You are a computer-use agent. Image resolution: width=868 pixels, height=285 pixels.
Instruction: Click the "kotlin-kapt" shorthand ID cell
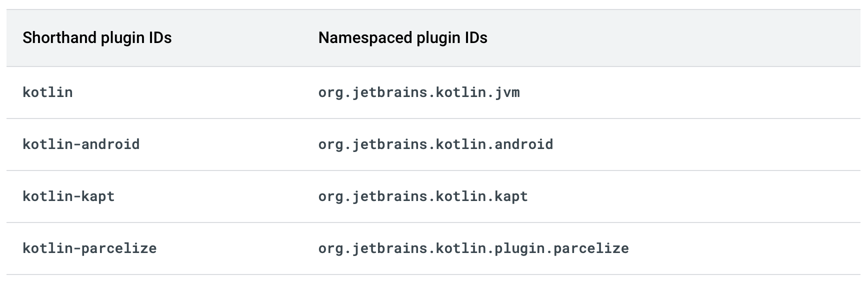68,196
